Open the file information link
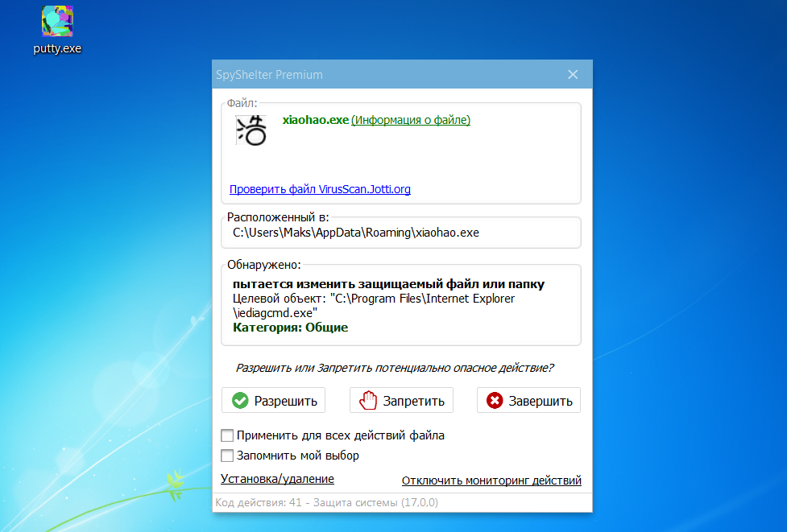Screen dimensions: 787x532 coord(411,120)
